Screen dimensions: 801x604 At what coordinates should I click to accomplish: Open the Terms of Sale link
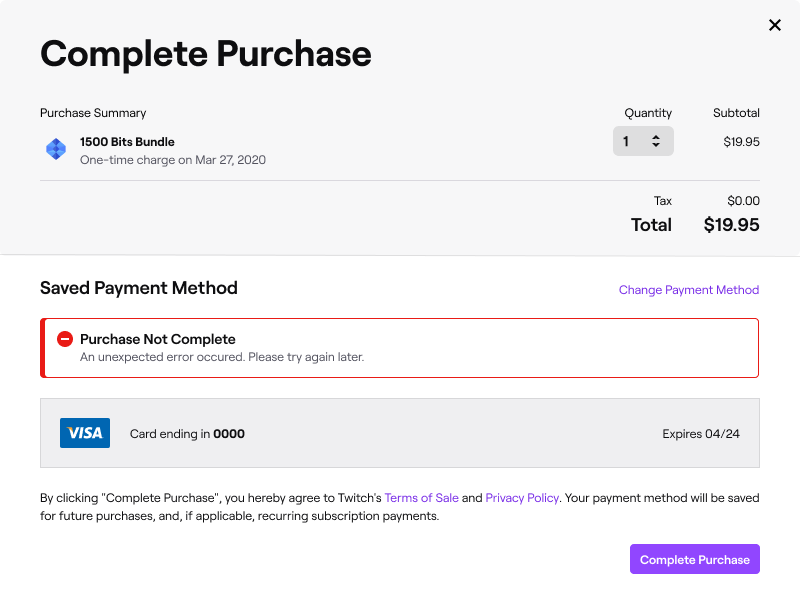pyautogui.click(x=421, y=498)
